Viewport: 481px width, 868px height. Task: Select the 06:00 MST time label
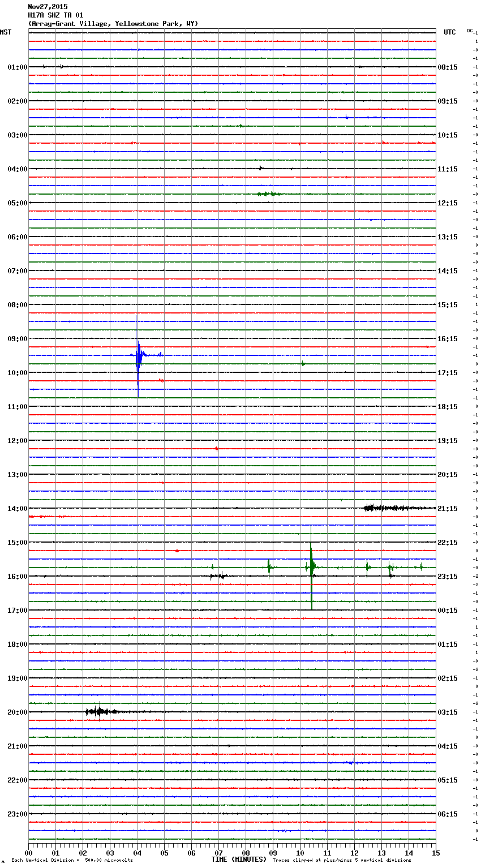point(17,237)
